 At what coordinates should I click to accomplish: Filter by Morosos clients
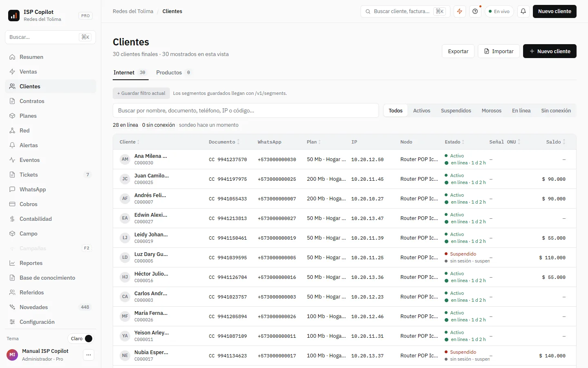pyautogui.click(x=491, y=111)
